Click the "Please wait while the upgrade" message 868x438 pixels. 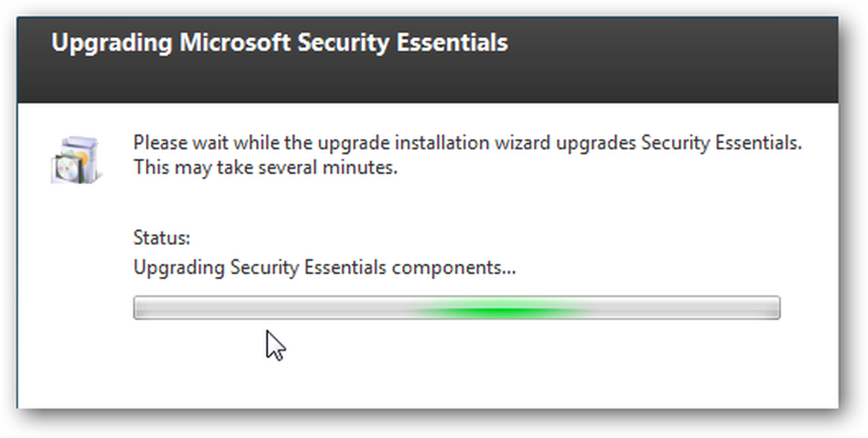467,143
